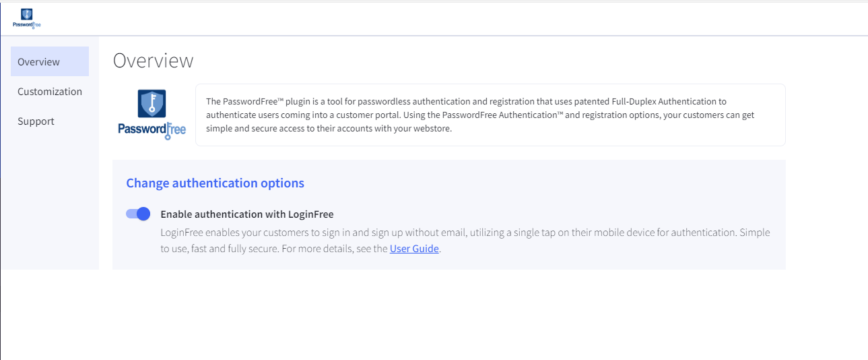Turn off the LoginFree authentication toggle

coord(138,214)
